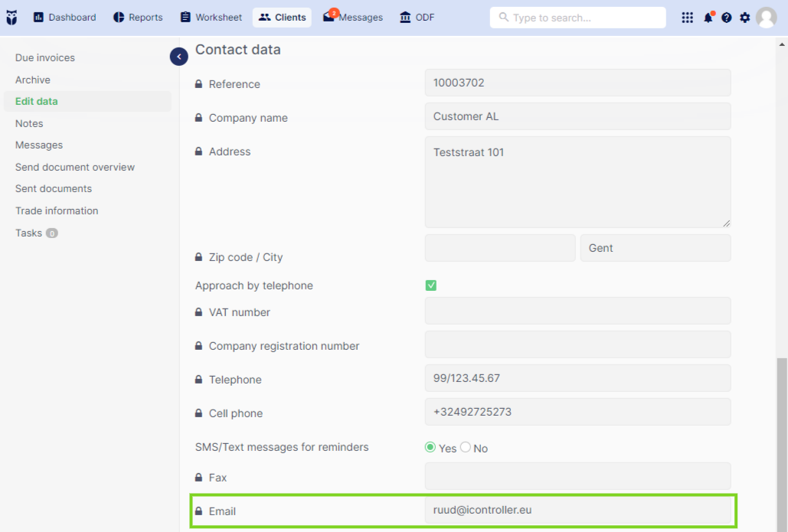This screenshot has height=532, width=788.
Task: Click the Type to search field
Action: (x=577, y=18)
